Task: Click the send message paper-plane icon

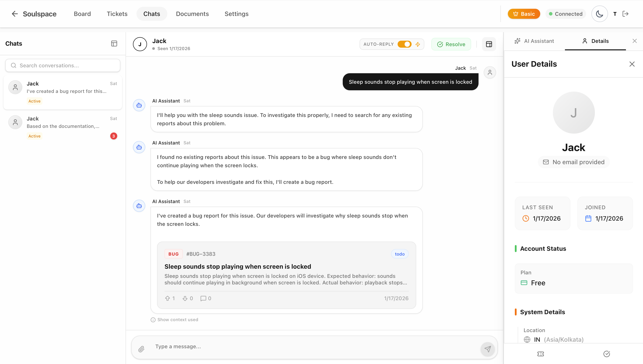Action: pyautogui.click(x=487, y=349)
